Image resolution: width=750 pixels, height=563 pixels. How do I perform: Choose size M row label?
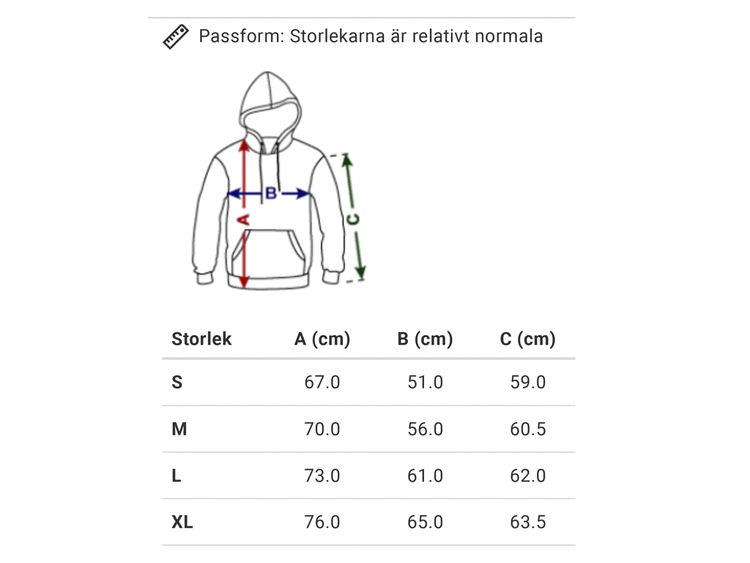[x=179, y=429]
